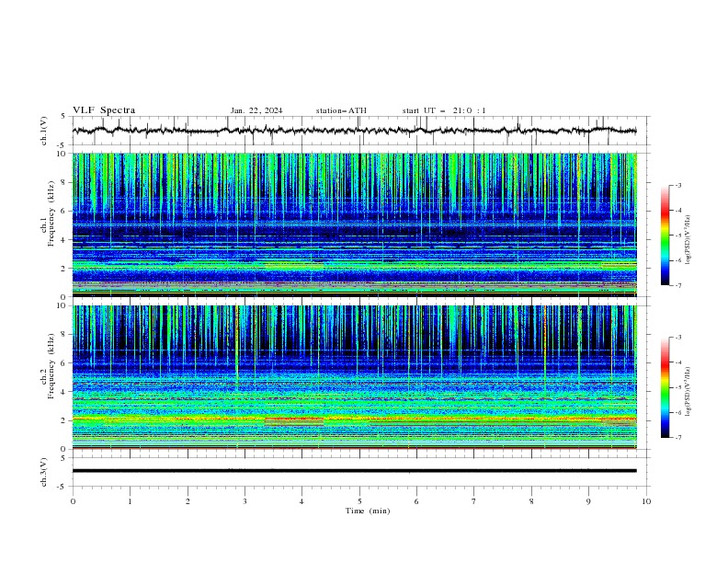Click the "-7" tick on ch.2 color bar
This screenshot has height=563, width=728.
pos(677,437)
